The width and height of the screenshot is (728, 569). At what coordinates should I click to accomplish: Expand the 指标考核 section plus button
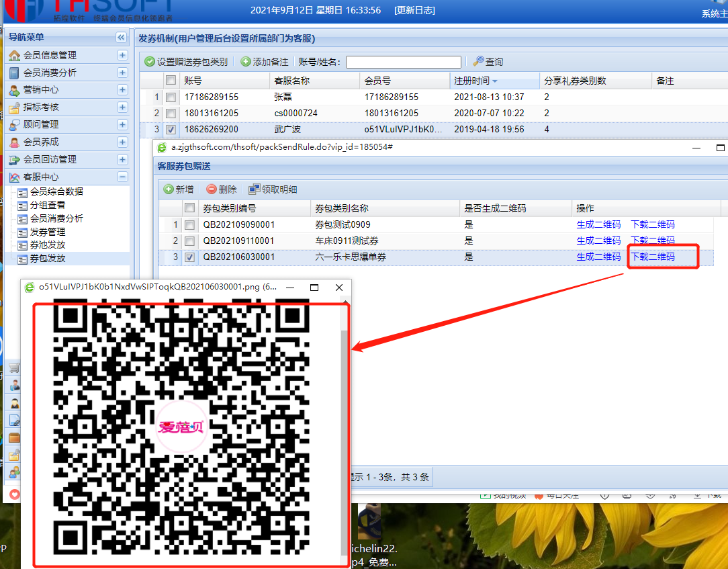(x=122, y=107)
